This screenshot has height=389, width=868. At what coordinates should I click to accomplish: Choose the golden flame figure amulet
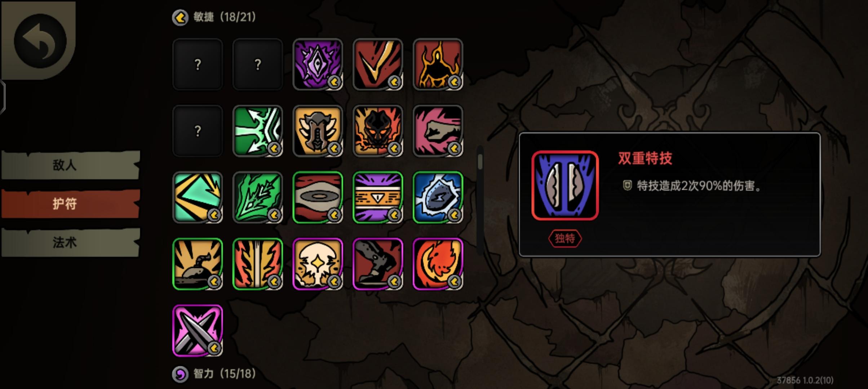tap(438, 64)
